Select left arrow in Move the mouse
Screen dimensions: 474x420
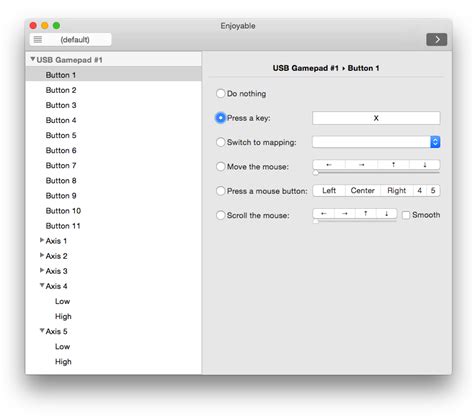tap(329, 165)
